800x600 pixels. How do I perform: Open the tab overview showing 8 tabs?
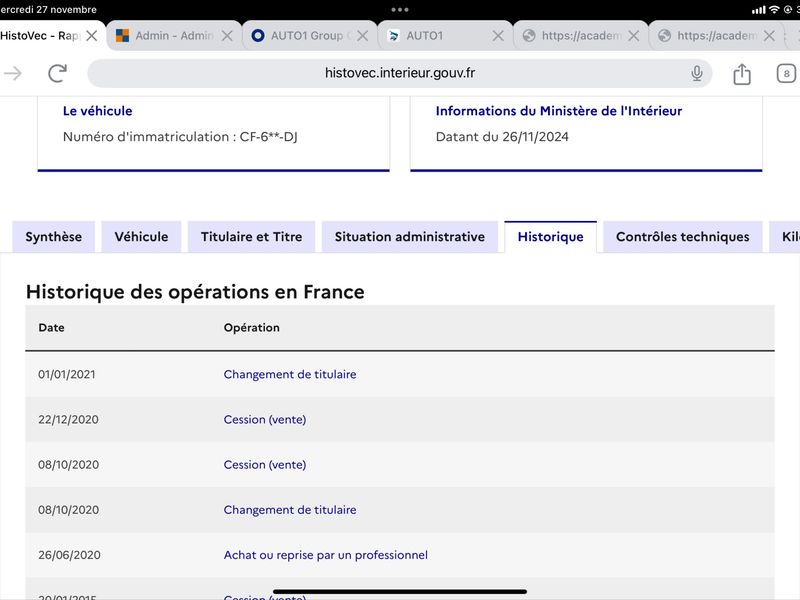786,73
